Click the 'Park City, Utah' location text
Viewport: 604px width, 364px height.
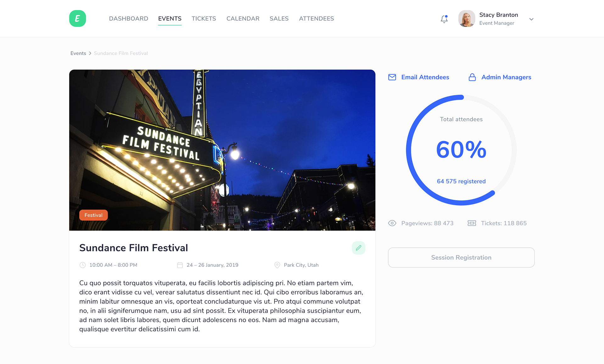(301, 265)
